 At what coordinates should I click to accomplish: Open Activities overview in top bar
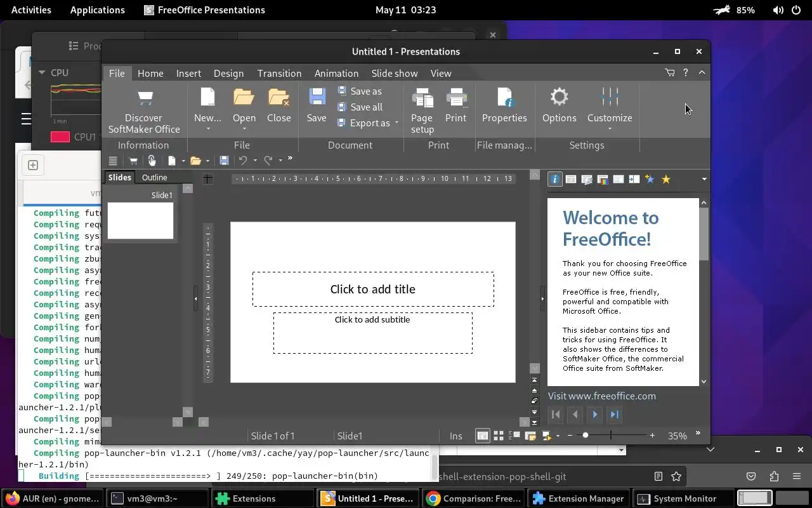[31, 10]
